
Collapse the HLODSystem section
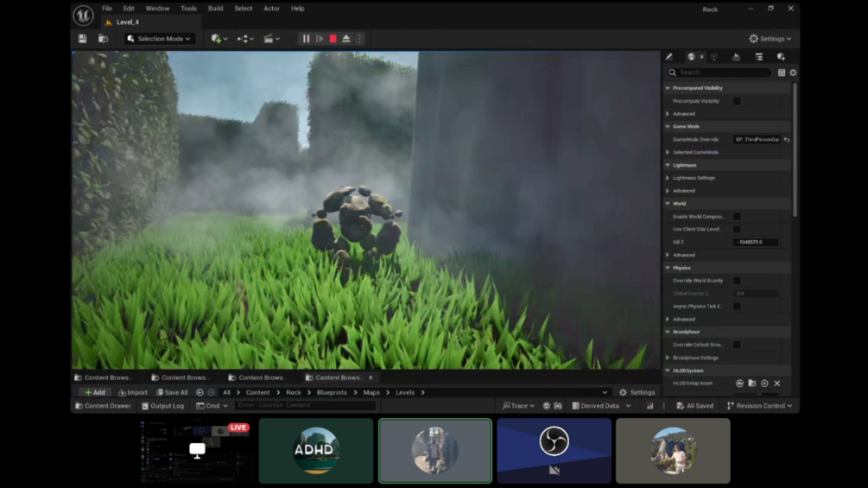(668, 371)
